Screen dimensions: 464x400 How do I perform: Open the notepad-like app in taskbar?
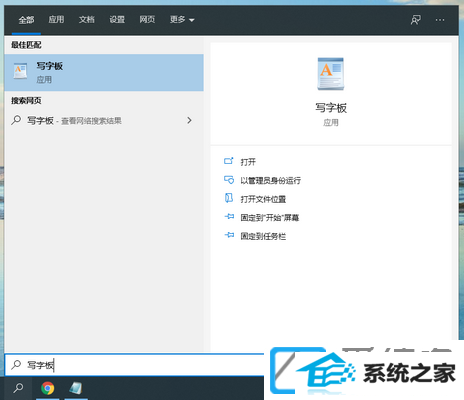tap(76, 388)
